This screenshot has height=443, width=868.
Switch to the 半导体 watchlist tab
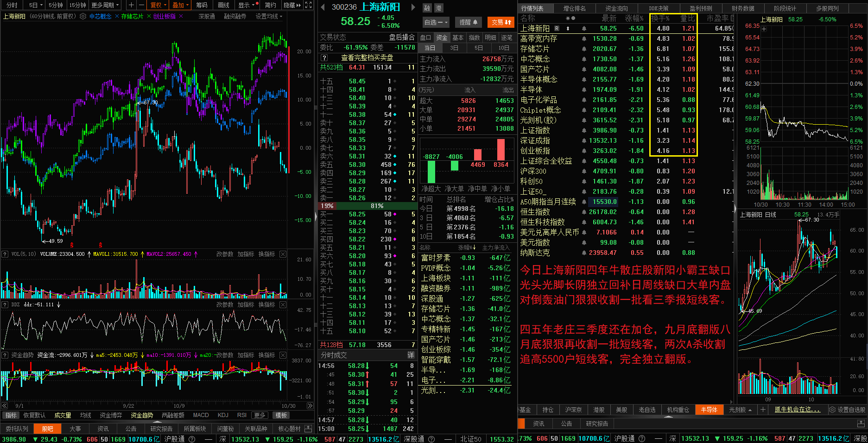coord(709,410)
